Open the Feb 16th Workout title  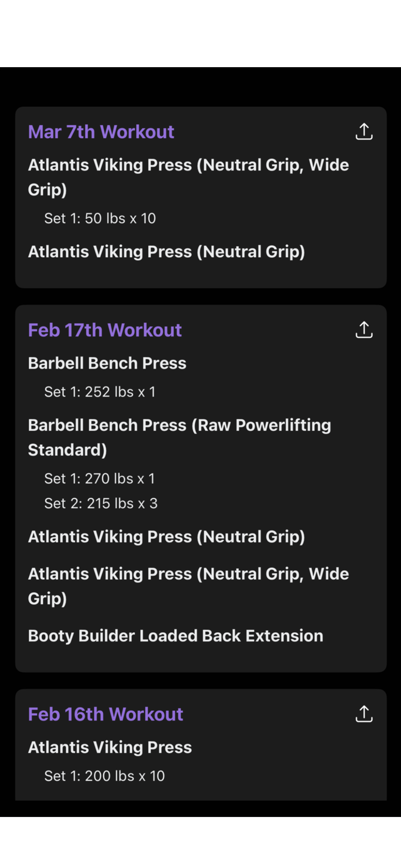point(106,714)
